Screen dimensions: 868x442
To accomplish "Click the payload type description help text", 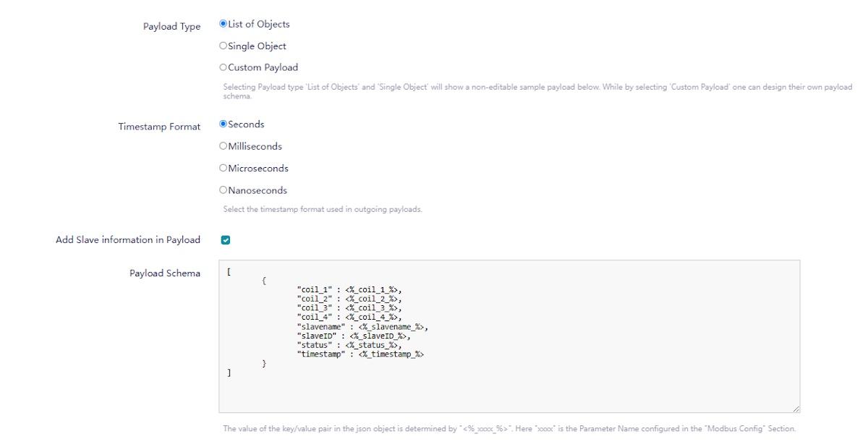I will [537, 91].
